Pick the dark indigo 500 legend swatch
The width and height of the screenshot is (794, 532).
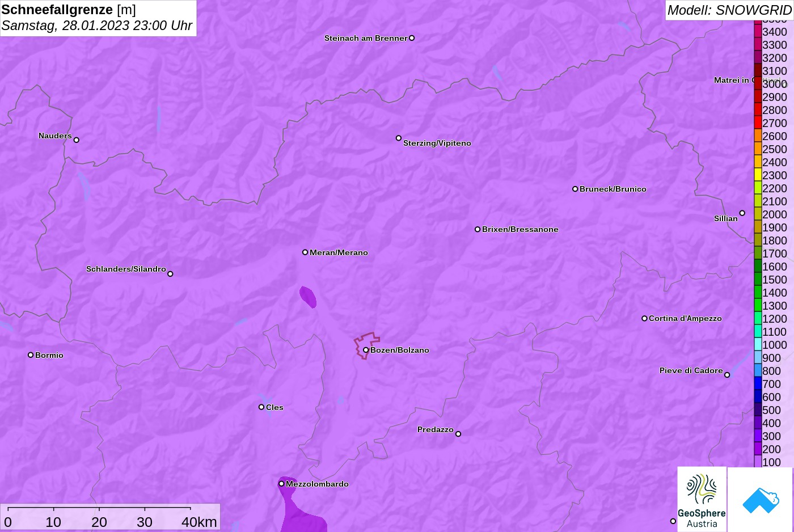pos(758,409)
